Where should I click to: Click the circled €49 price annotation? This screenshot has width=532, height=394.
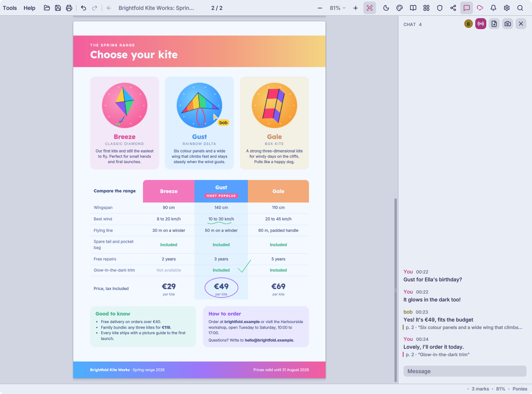point(221,288)
